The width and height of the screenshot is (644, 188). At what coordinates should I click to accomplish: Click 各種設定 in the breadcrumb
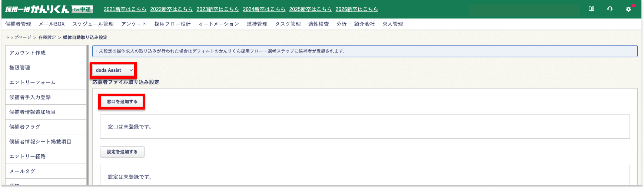pos(47,37)
